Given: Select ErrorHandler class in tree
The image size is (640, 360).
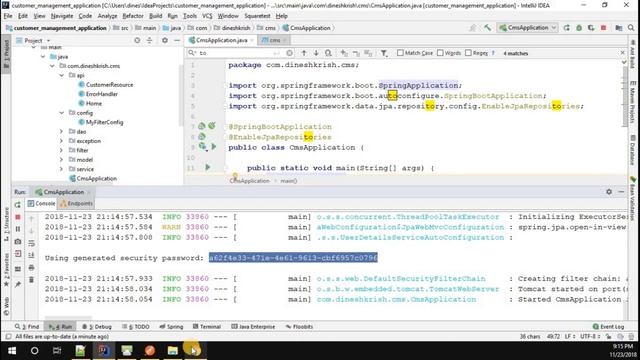Looking at the screenshot, I should point(98,94).
